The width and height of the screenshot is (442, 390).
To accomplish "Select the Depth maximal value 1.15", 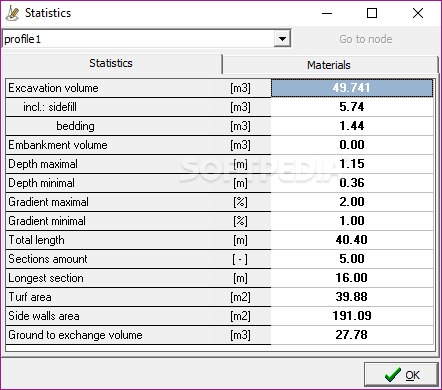I will pos(352,164).
